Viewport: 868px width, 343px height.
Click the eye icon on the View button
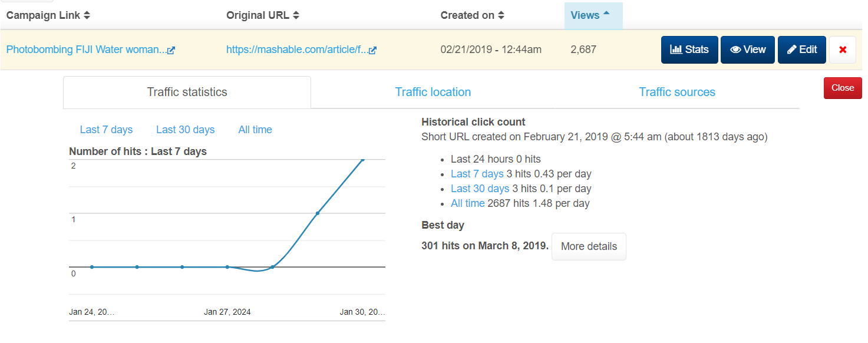coord(735,50)
